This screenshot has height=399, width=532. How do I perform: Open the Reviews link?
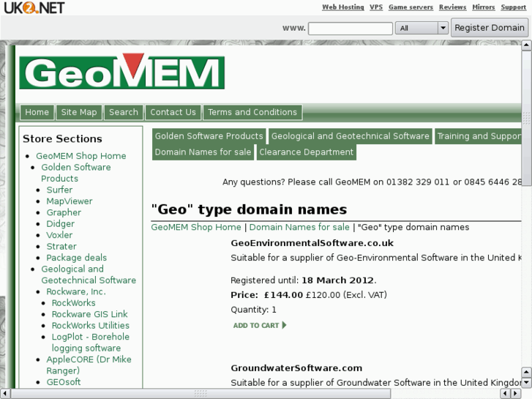[x=453, y=7]
